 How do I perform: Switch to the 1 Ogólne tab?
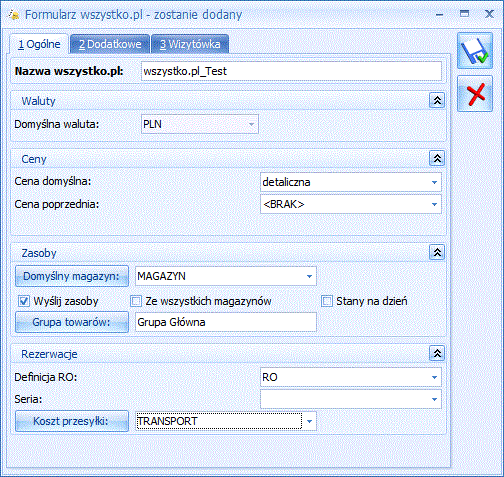39,44
